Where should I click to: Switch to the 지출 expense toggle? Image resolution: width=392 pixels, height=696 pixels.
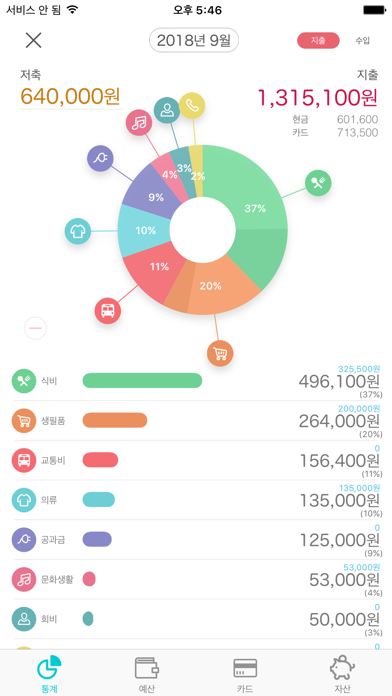[x=318, y=40]
